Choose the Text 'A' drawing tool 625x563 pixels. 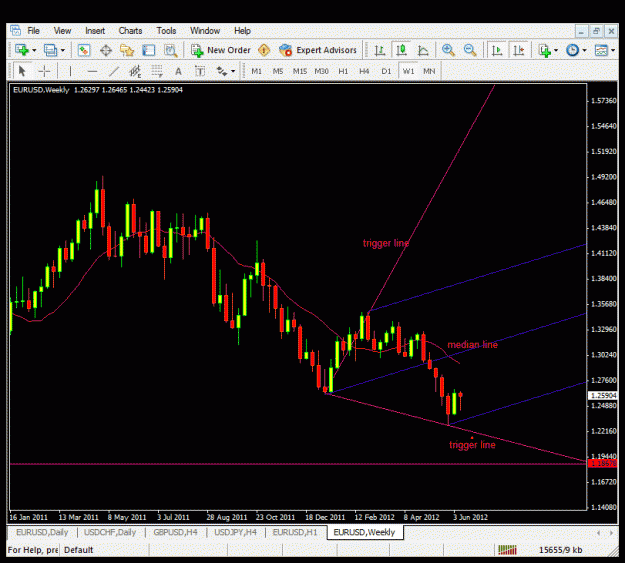(x=178, y=71)
